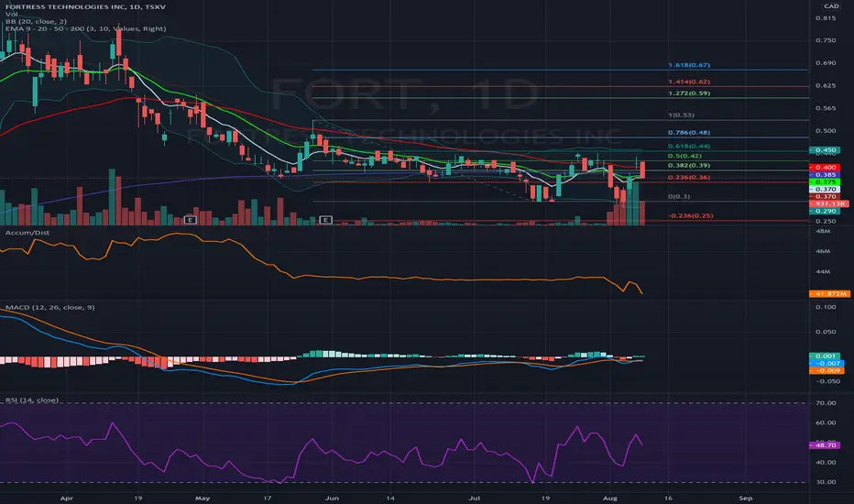Click the '30.00' RSI axis label
The image size is (854, 504).
coord(826,482)
